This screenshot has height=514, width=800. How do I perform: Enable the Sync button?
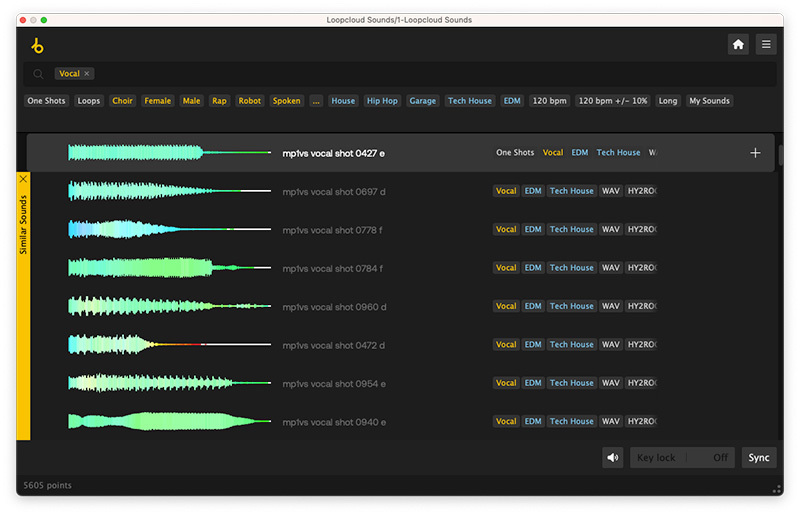coord(759,458)
